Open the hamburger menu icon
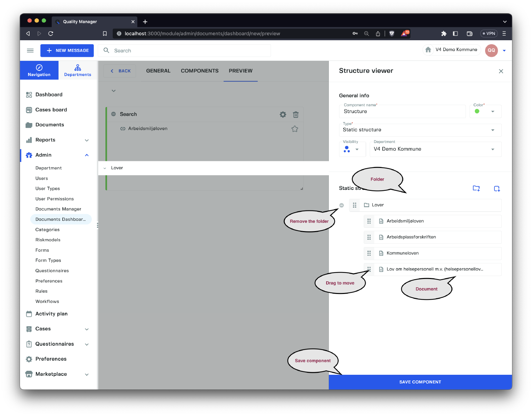 (30, 51)
